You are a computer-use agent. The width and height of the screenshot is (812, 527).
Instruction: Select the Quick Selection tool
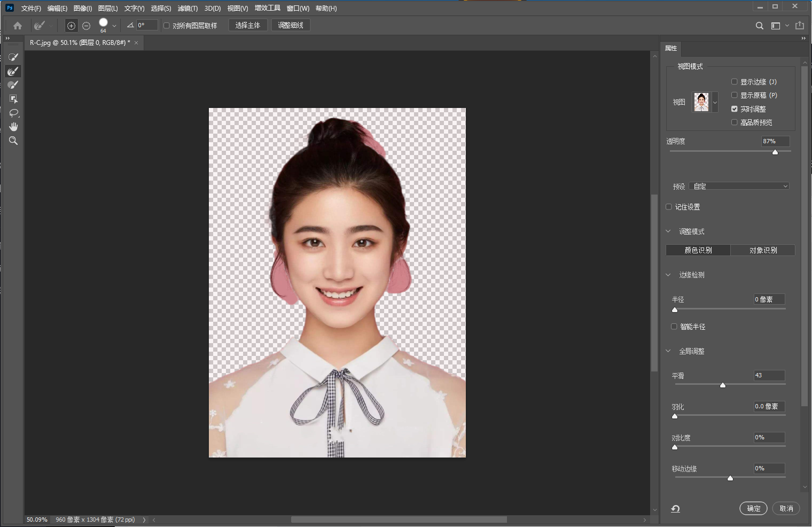pos(13,57)
